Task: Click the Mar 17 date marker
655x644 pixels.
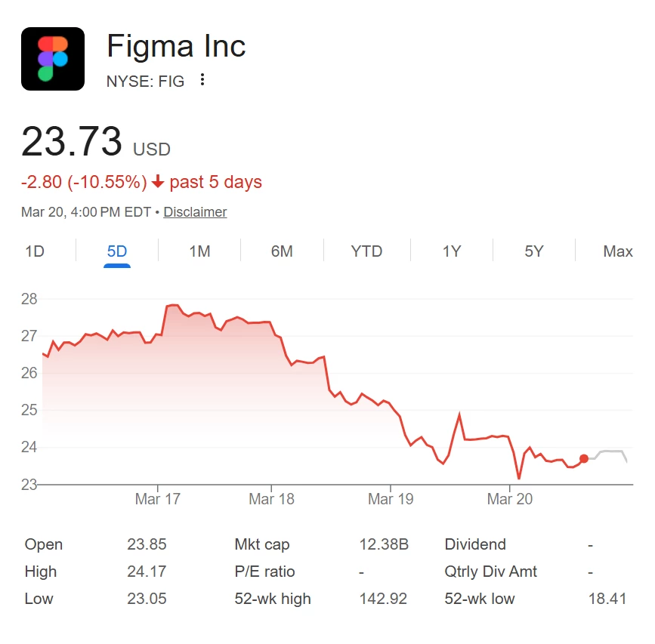Action: tap(157, 499)
